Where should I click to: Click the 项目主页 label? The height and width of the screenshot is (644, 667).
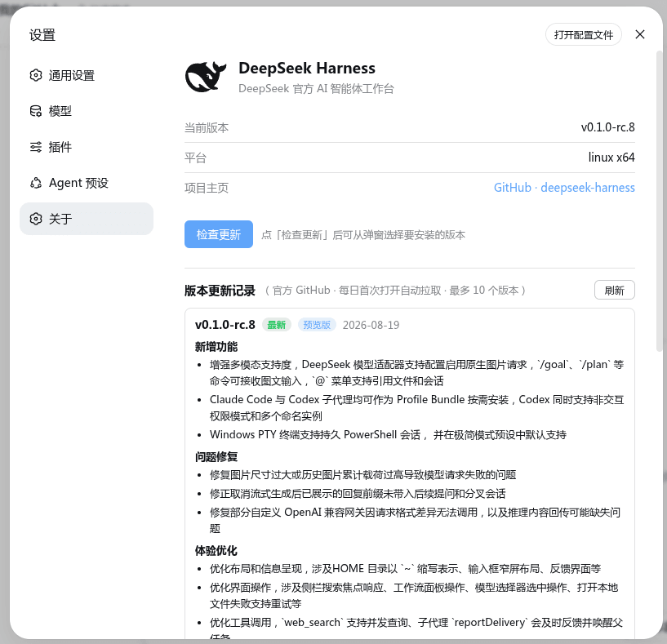click(x=207, y=188)
